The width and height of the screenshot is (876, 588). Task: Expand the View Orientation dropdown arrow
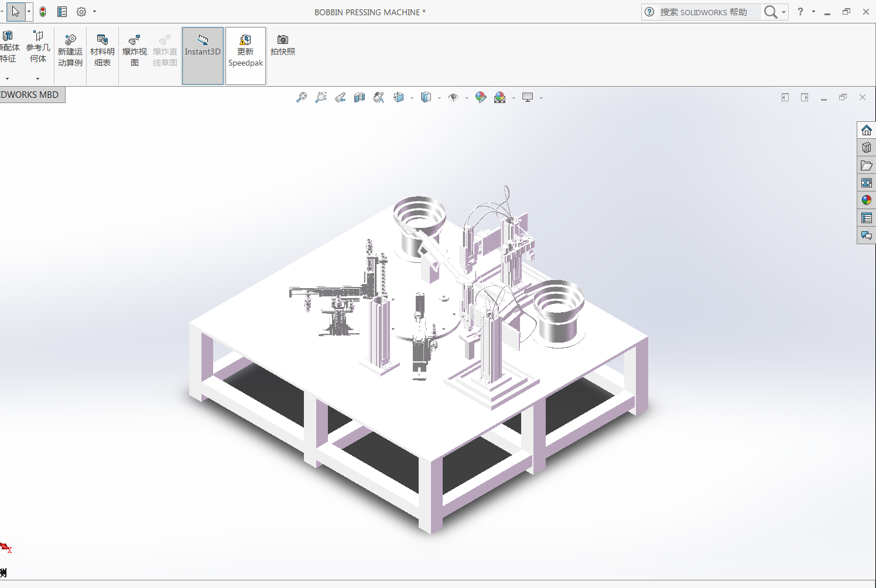tap(412, 98)
